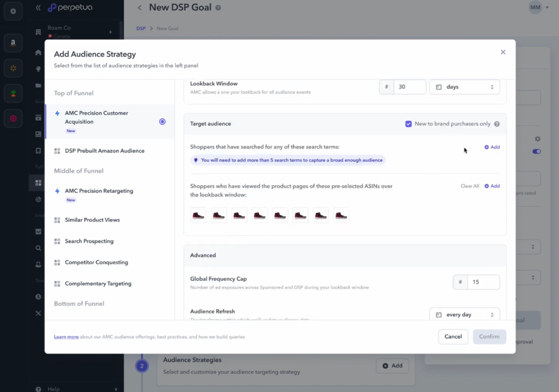Viewport: 559px width, 392px height.
Task: Click the radio button for AMC Precision Customer Acquisition
Action: pos(162,121)
